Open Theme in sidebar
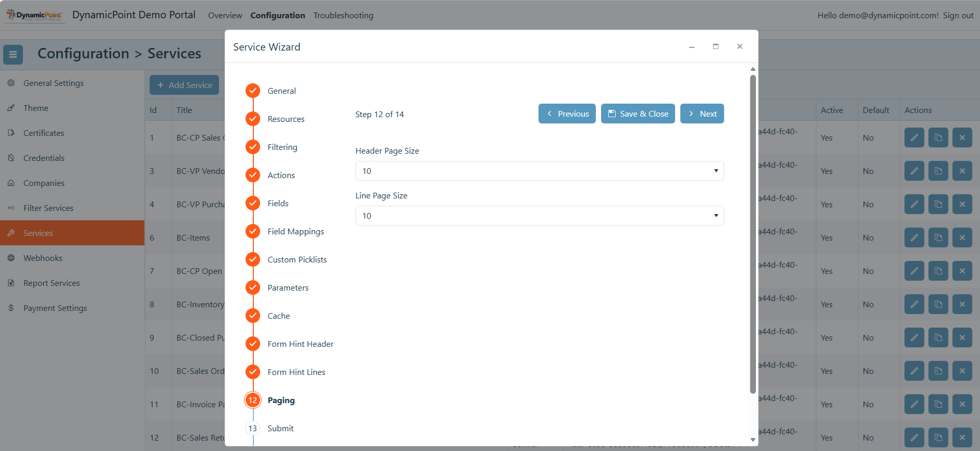Viewport: 980px width, 451px height. (x=72, y=108)
